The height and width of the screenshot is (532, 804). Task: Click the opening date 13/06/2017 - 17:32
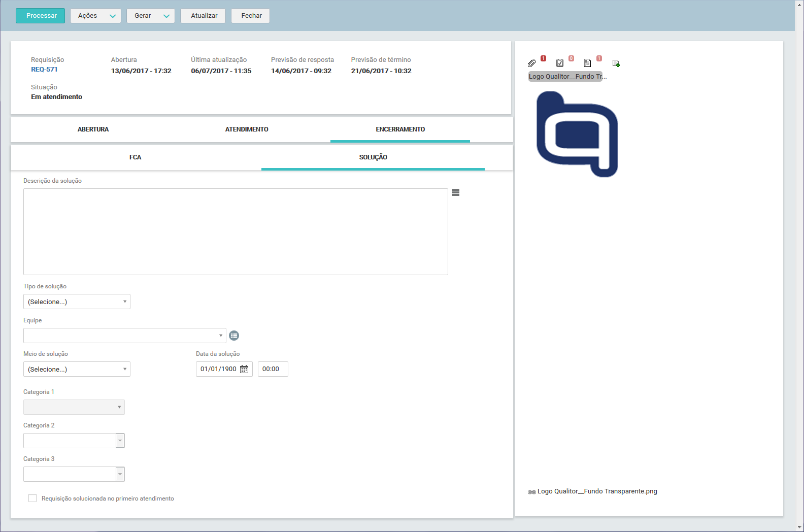click(x=141, y=71)
